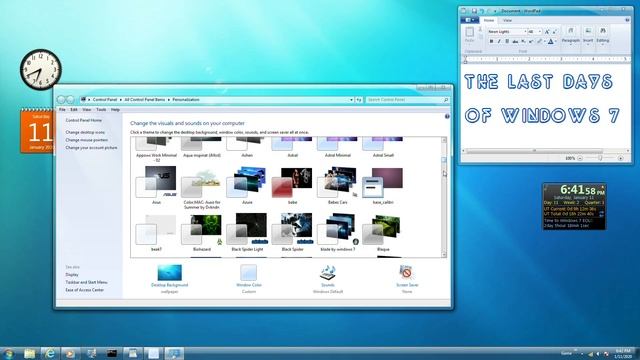Image resolution: width=640 pixels, height=360 pixels.
Task: Open the address bar history dropdown
Action: tap(351, 100)
